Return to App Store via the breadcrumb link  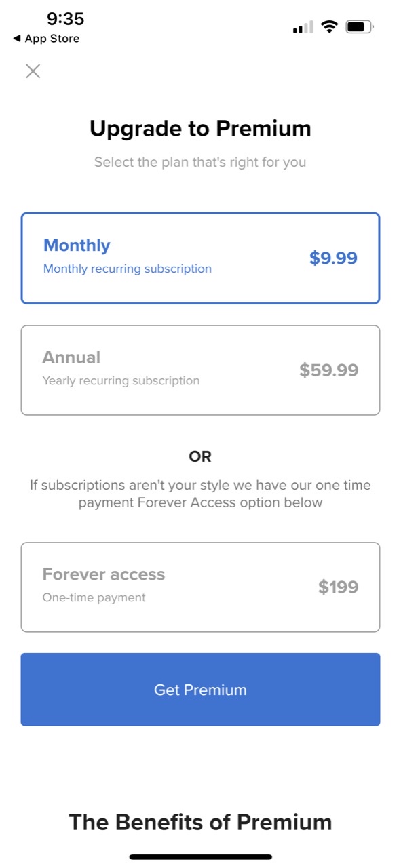52,39
